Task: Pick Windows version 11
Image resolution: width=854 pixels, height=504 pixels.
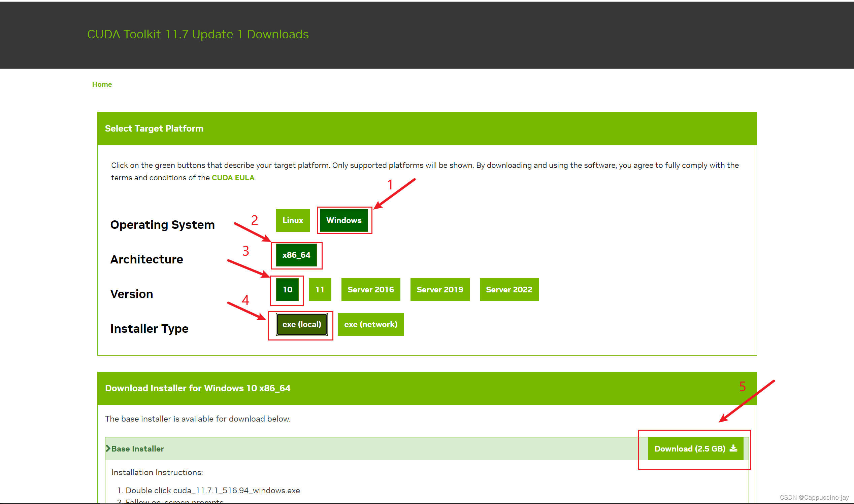Action: pos(320,290)
